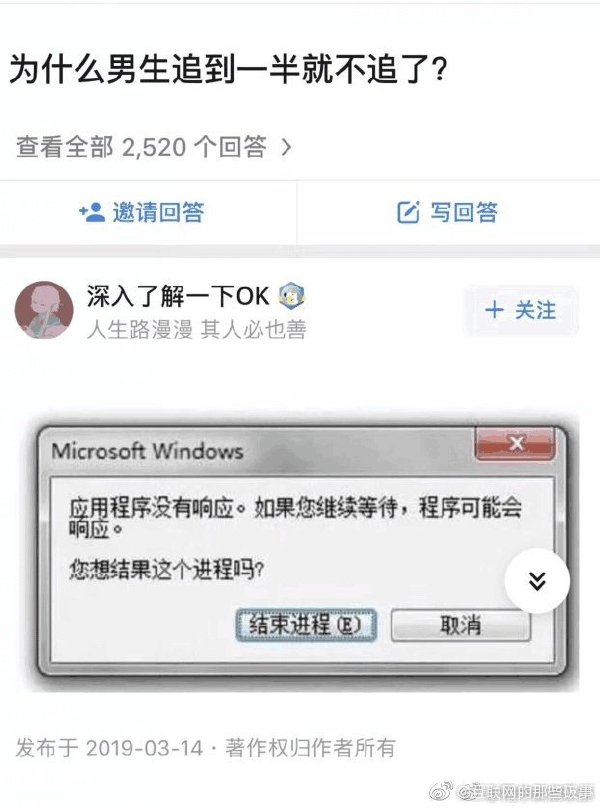Viewport: 600px width, 808px height.
Task: Click the 结束进程(E) button
Action: [306, 625]
